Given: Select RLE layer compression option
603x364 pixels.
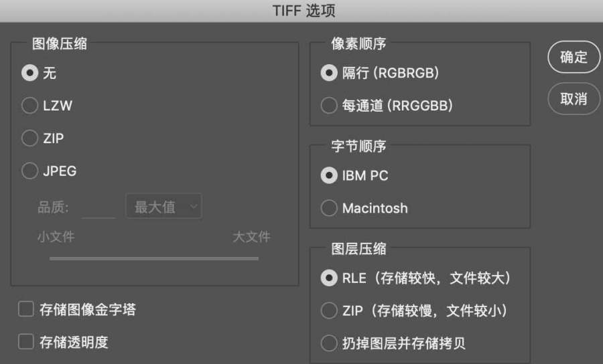Looking at the screenshot, I should pos(328,278).
